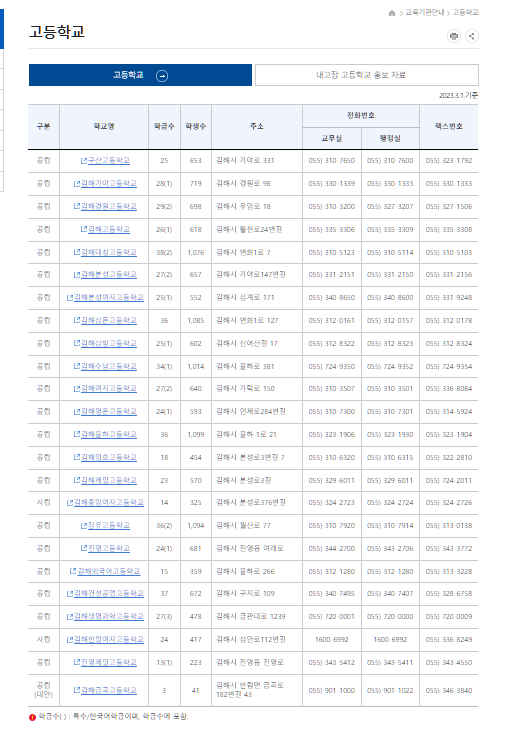Switch to 내고장 고등학교 홍보 자료 tab
507x742 pixels.
click(x=367, y=75)
